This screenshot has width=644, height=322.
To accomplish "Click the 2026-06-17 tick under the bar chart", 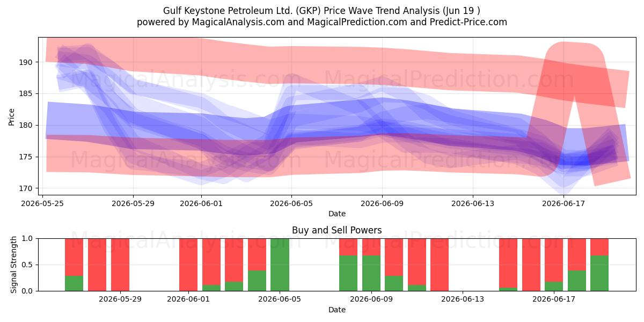I will pos(553,299).
